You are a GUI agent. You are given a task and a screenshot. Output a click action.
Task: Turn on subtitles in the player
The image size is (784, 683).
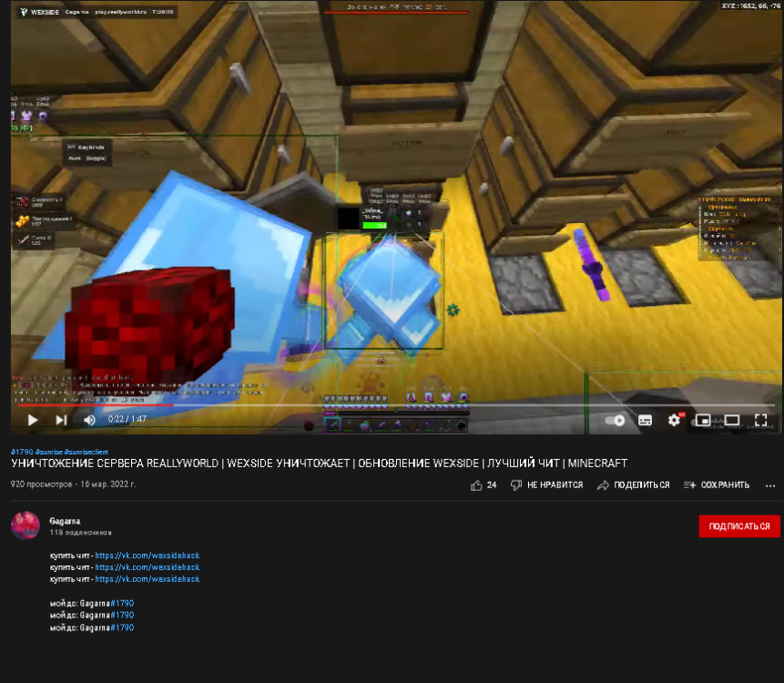click(x=645, y=421)
